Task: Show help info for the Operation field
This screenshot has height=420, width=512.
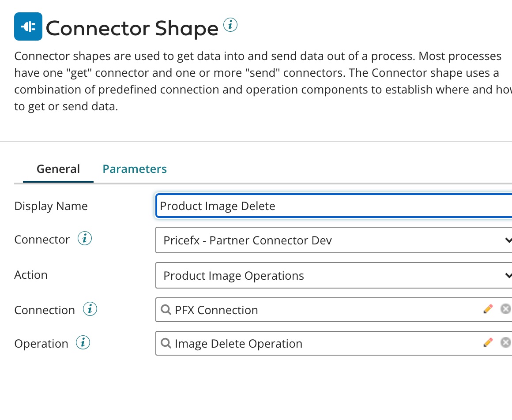Action: [83, 343]
